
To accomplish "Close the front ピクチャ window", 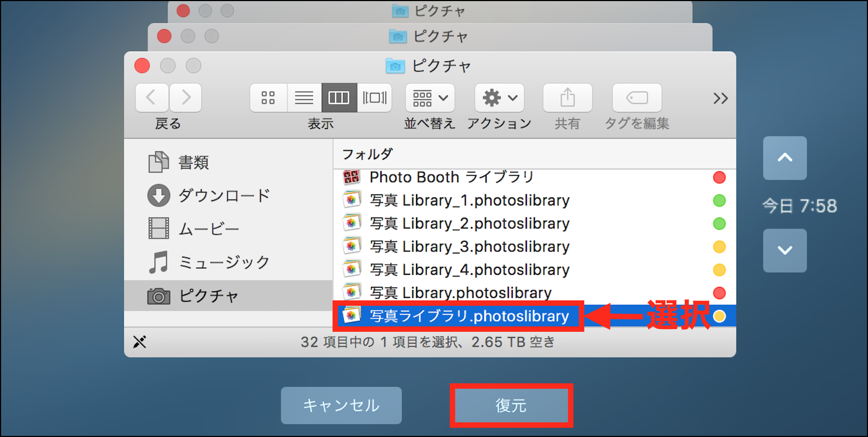I will pyautogui.click(x=142, y=66).
